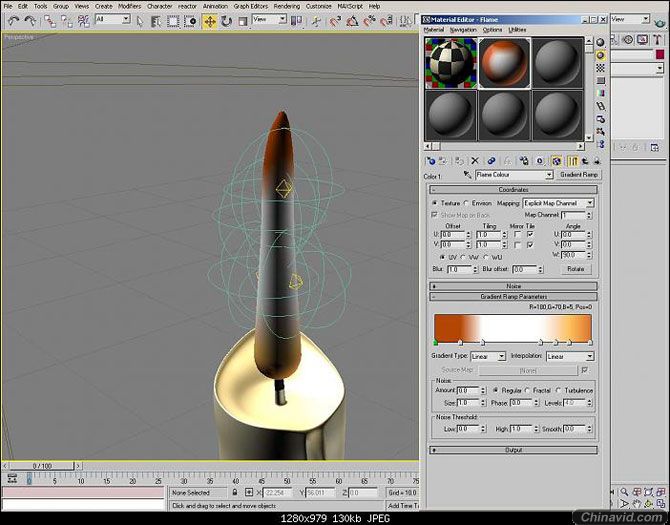
Task: Click the Rotate button
Action: (575, 269)
